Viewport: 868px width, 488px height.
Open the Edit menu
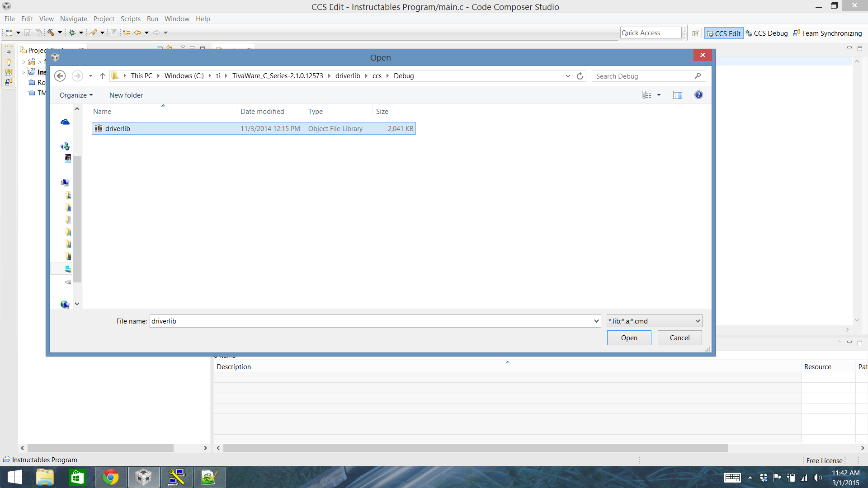point(27,19)
